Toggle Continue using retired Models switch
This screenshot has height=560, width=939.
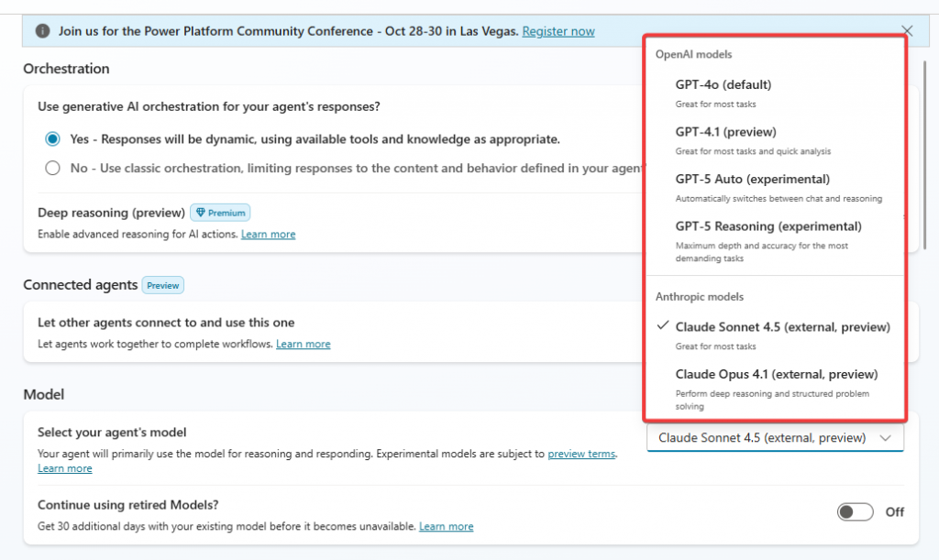pos(856,512)
